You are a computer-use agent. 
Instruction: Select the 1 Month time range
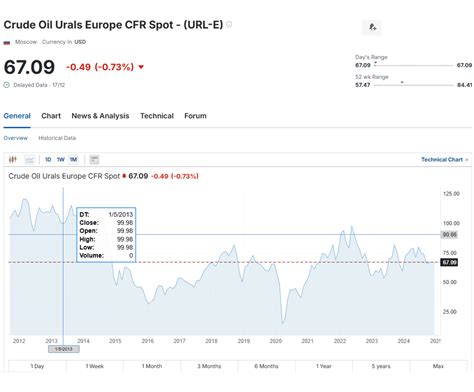coord(152,366)
